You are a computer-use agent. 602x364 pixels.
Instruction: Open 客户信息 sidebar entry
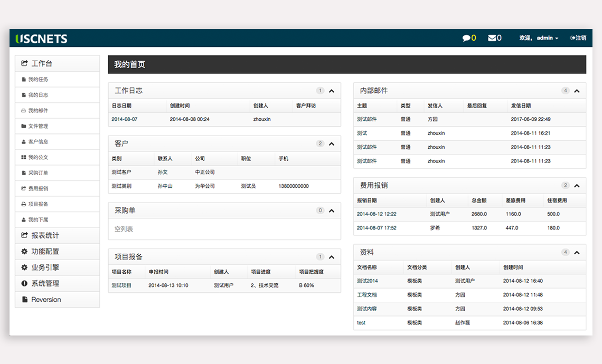(x=38, y=142)
